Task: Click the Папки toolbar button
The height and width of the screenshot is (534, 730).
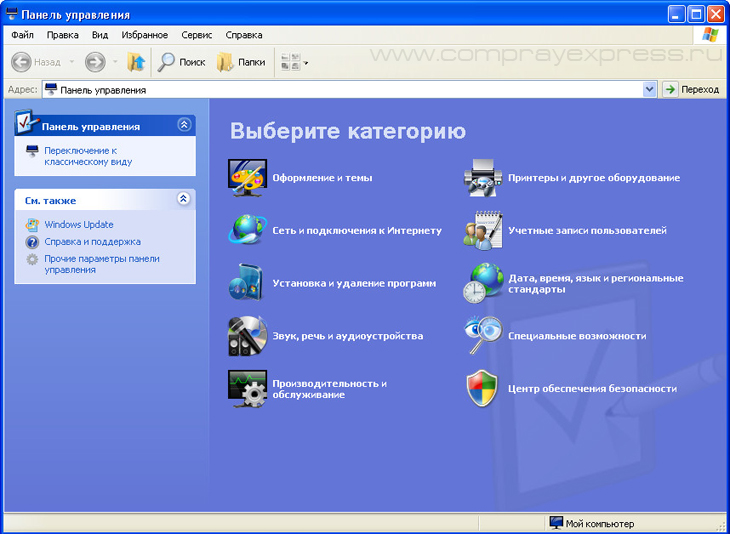Action: [241, 62]
